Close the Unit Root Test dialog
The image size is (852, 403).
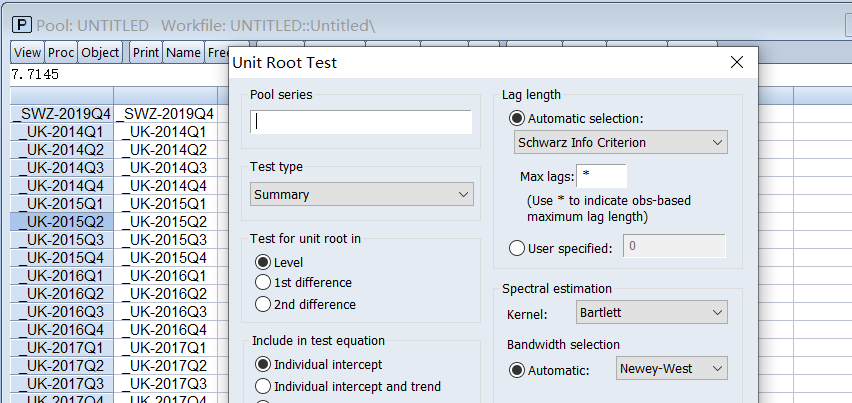tap(737, 62)
